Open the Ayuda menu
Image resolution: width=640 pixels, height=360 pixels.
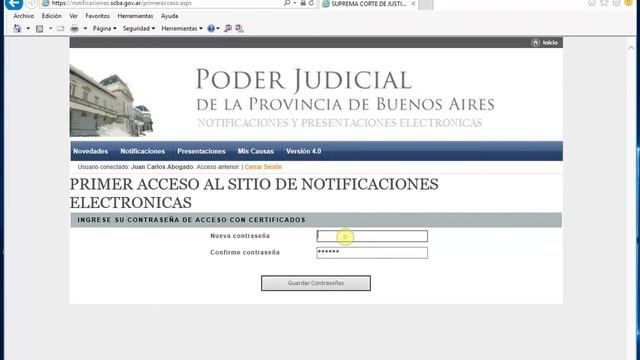(169, 16)
